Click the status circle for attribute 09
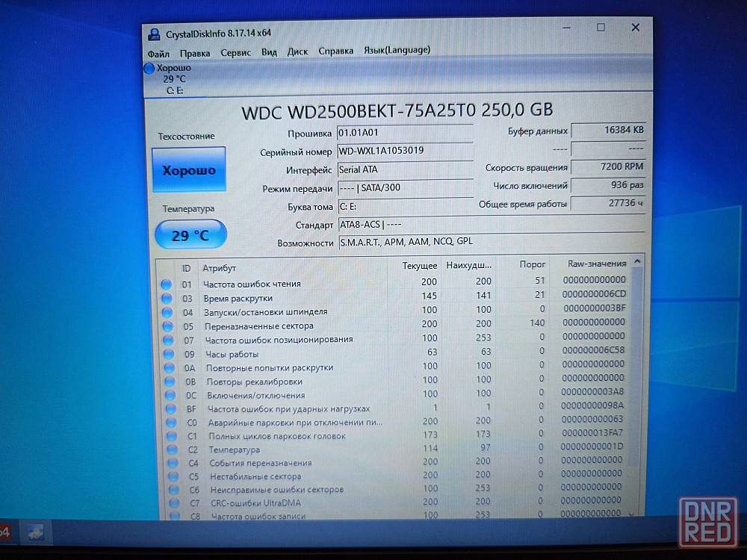 (x=169, y=354)
